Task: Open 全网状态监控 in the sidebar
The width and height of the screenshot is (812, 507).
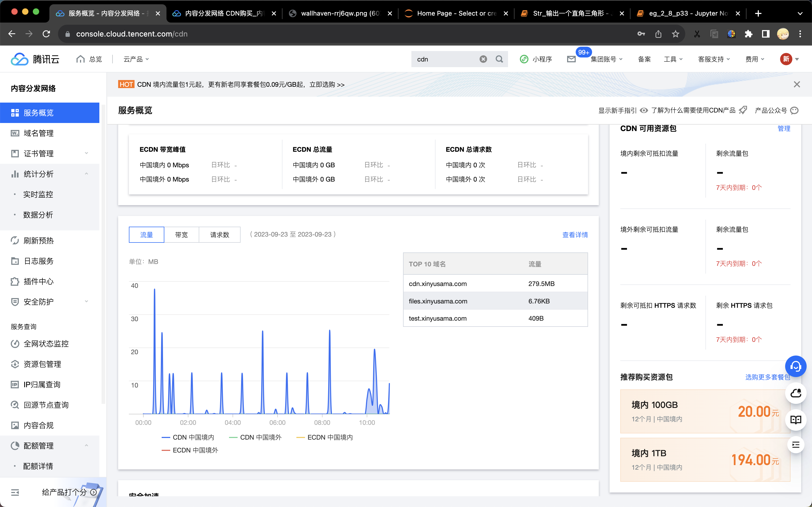Action: click(x=50, y=344)
